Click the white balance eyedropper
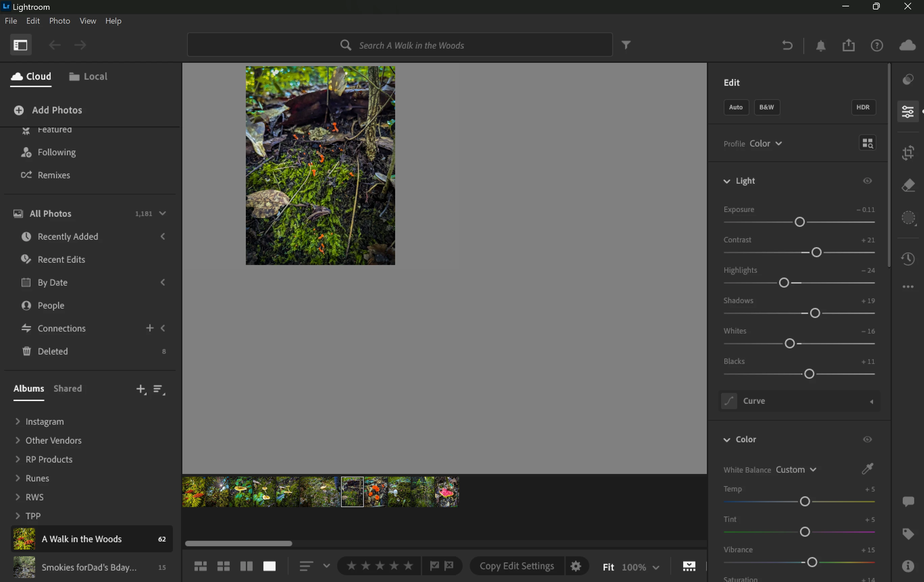This screenshot has height=582, width=924. (867, 469)
